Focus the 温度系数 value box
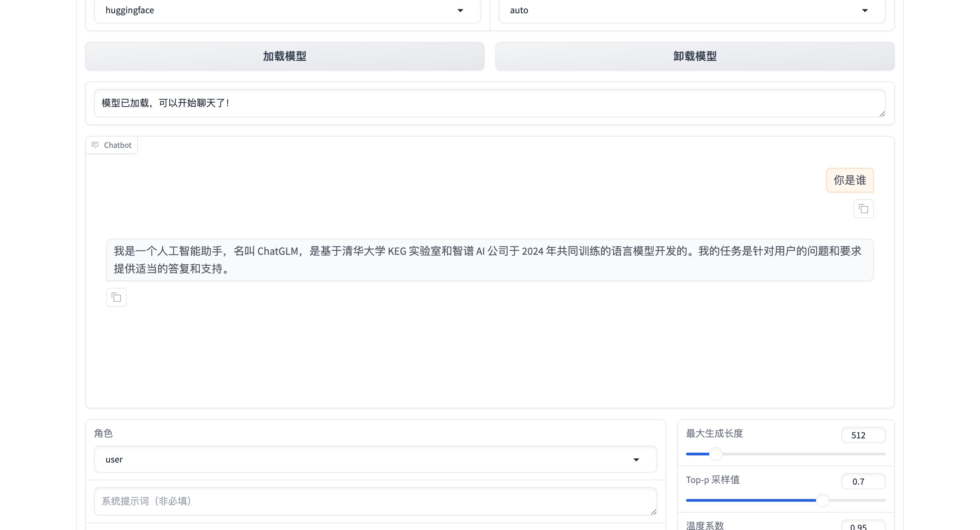This screenshot has width=980, height=530. click(863, 526)
